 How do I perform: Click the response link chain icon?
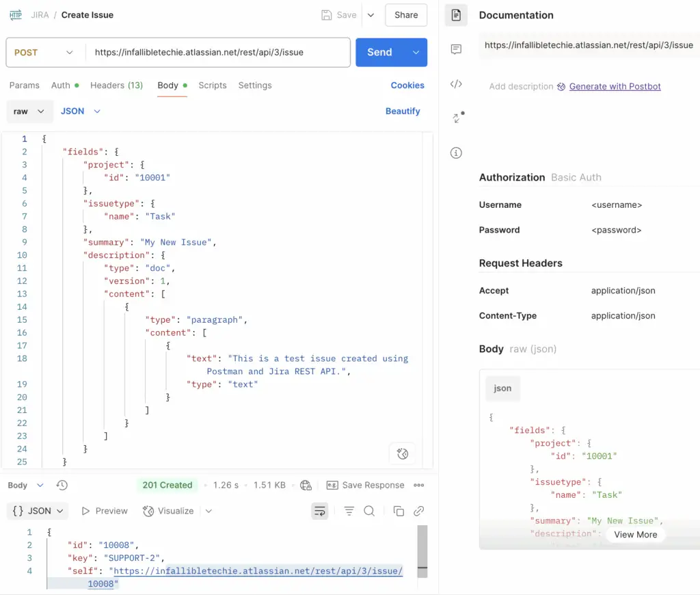419,511
